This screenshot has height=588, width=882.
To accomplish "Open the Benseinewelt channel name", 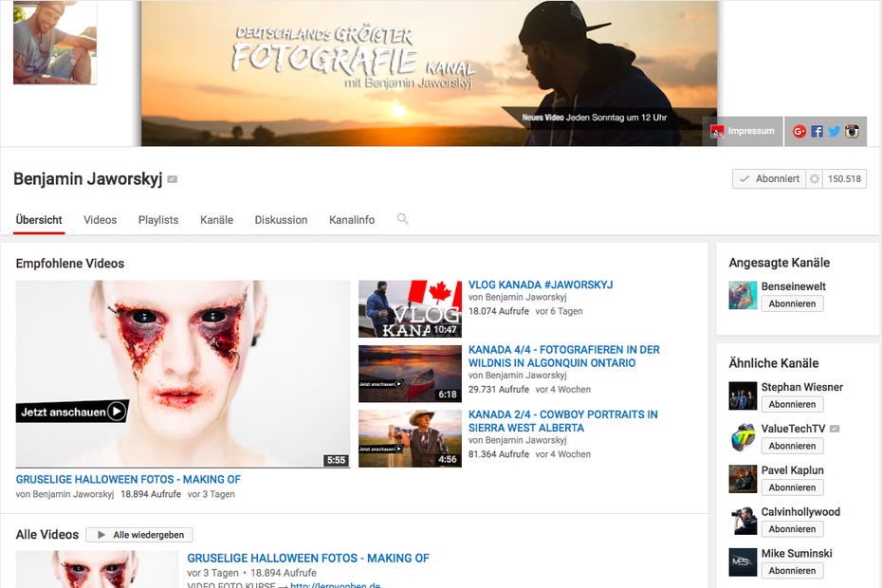I will coord(794,286).
